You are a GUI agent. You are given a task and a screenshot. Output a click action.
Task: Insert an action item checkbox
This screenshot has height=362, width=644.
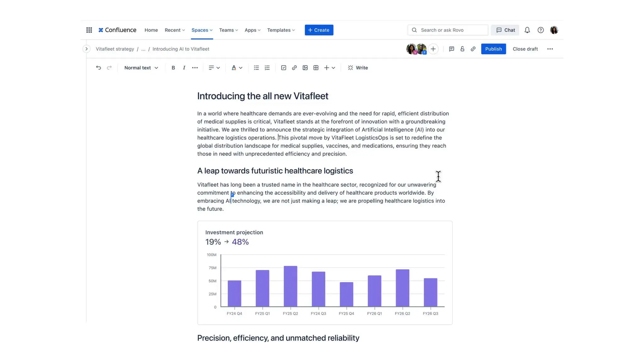[283, 68]
